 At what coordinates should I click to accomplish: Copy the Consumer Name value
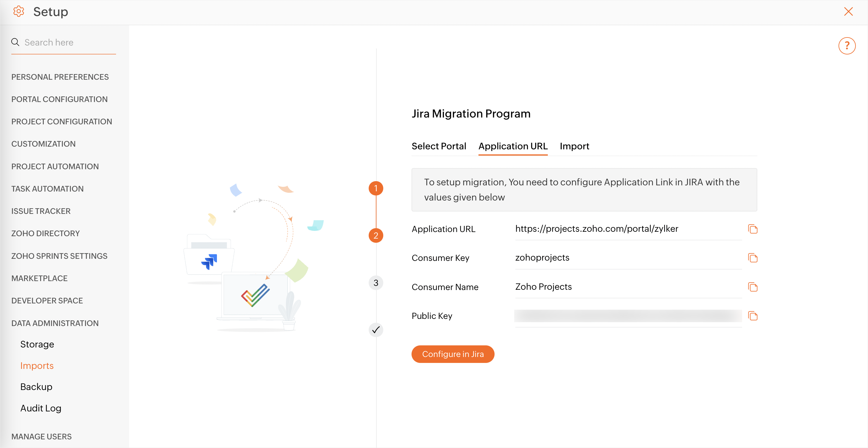click(x=753, y=287)
